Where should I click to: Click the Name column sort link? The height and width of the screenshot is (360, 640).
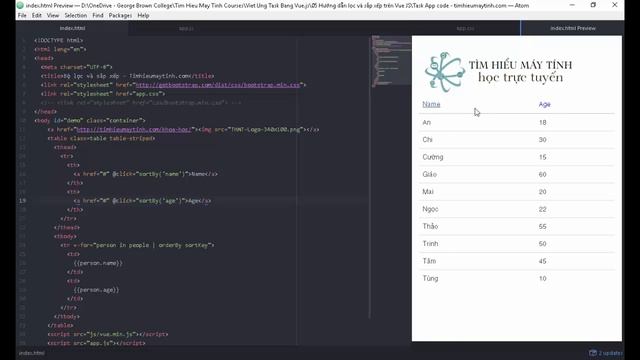431,104
